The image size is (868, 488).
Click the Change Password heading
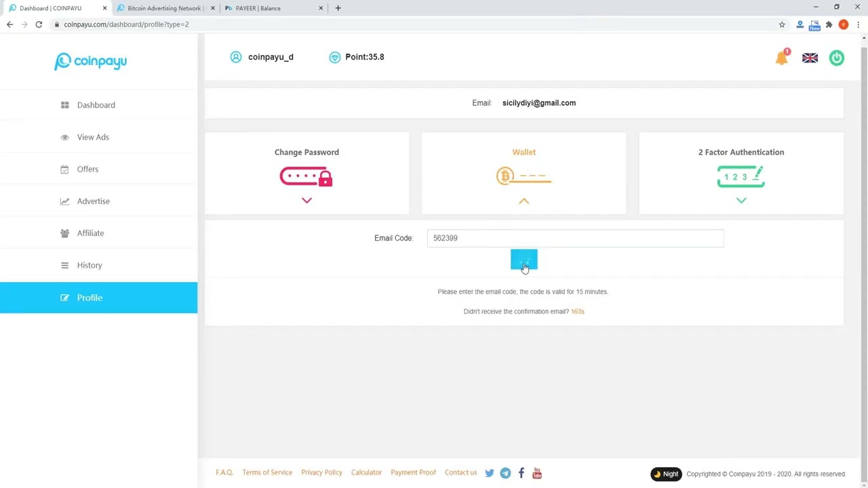[307, 152]
